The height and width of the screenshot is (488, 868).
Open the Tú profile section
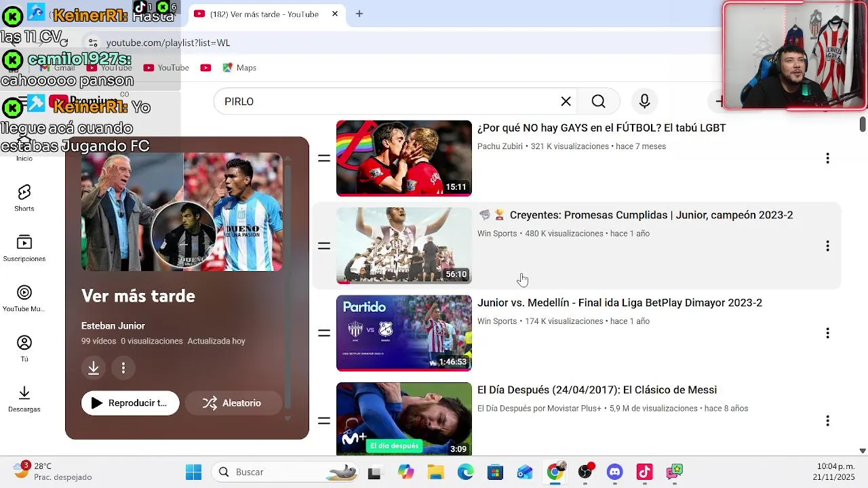click(24, 348)
